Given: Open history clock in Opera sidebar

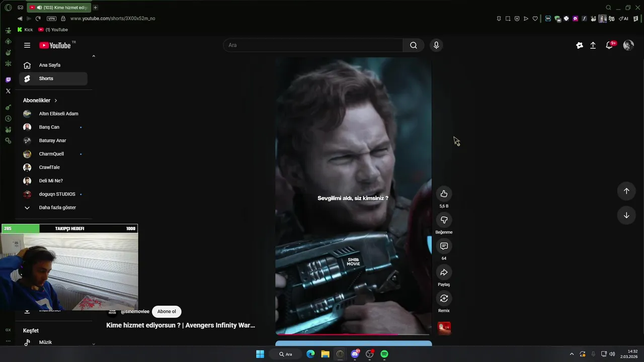Looking at the screenshot, I should click(x=8, y=119).
